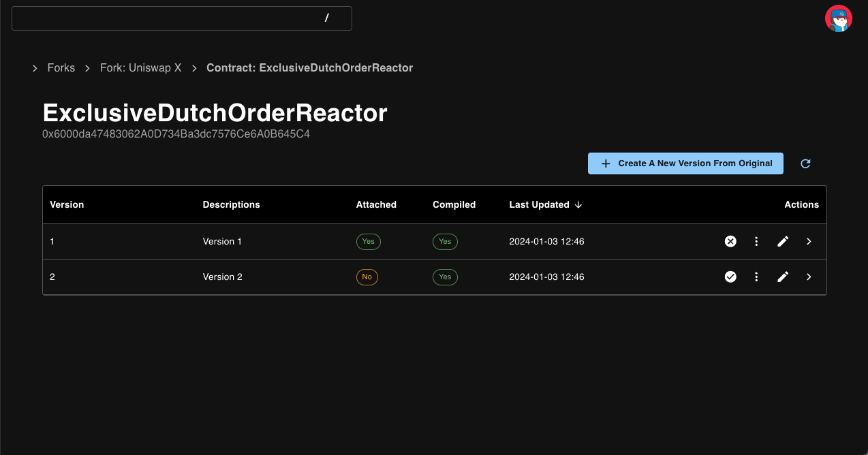
Task: Open Version 2 details with right chevron
Action: click(809, 277)
